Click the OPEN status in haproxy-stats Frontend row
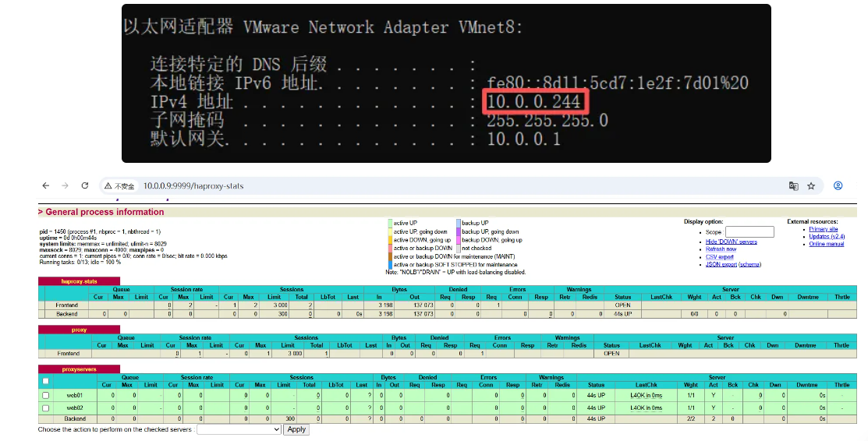868x441 pixels. [623, 305]
